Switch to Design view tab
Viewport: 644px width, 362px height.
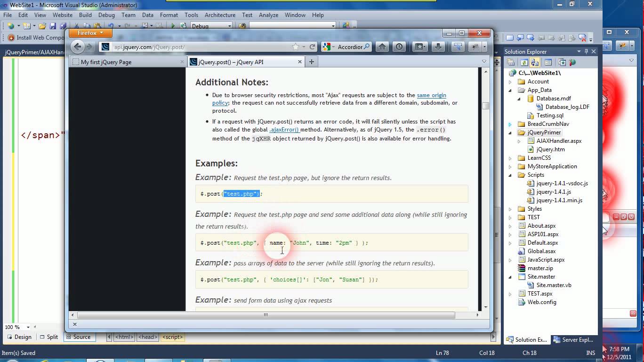point(18,337)
